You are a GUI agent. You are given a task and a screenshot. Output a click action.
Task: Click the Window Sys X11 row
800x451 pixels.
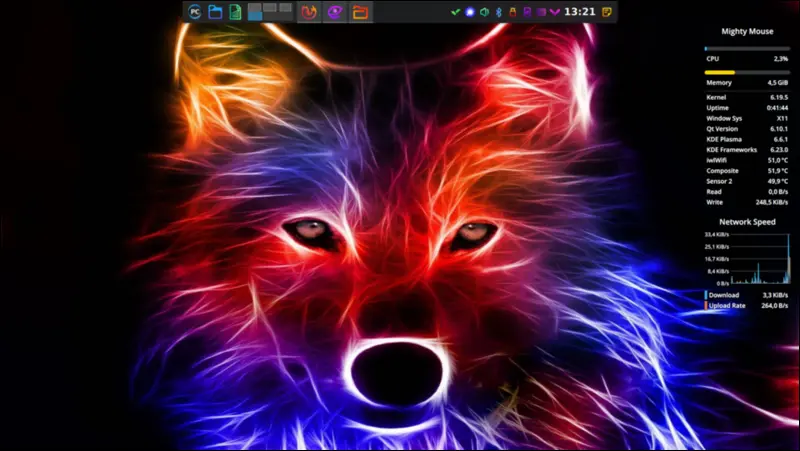pyautogui.click(x=747, y=118)
